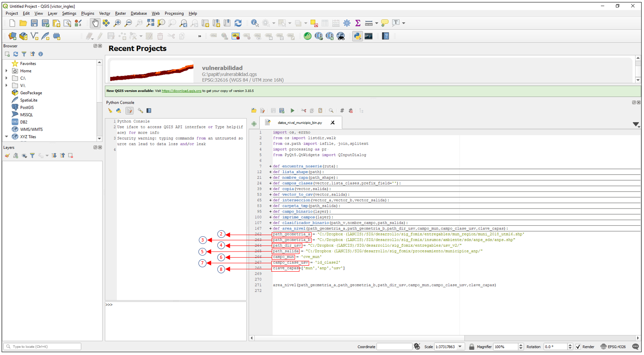Select GeoPackage in the Browser panel
This screenshot has height=355, width=644.
pos(31,93)
